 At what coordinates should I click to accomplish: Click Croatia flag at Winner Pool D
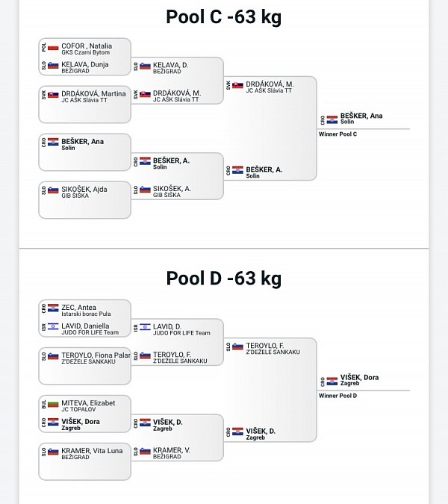[332, 382]
